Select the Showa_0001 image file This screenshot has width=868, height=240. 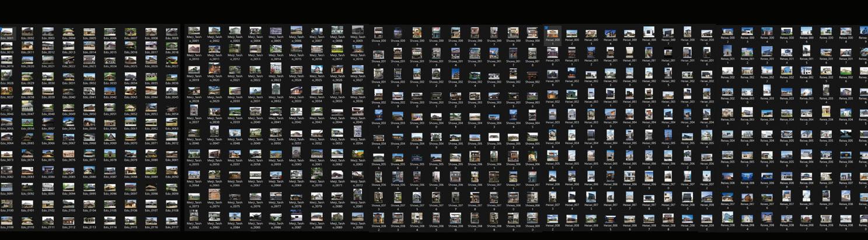pos(379,31)
